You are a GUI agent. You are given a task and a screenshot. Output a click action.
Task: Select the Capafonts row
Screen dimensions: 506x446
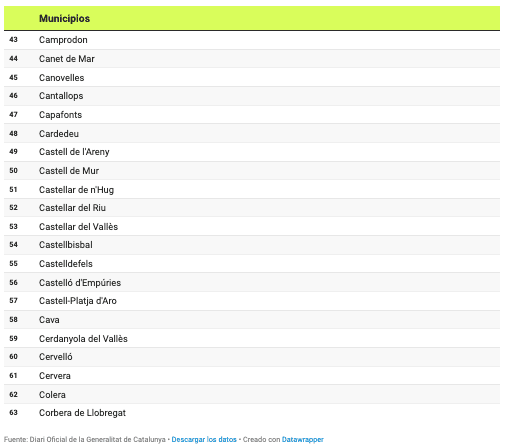pyautogui.click(x=252, y=115)
